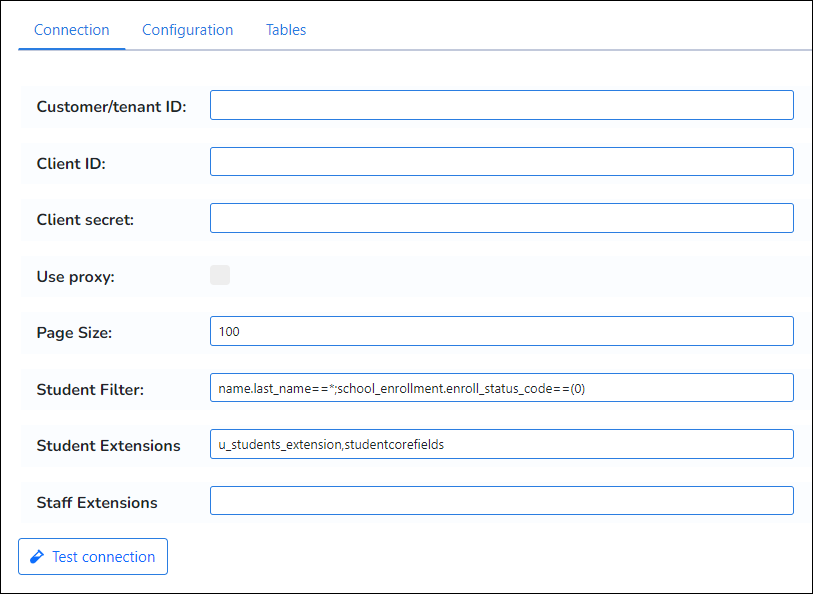
Task: Click the 'Page Size:' label text
Action: (74, 333)
